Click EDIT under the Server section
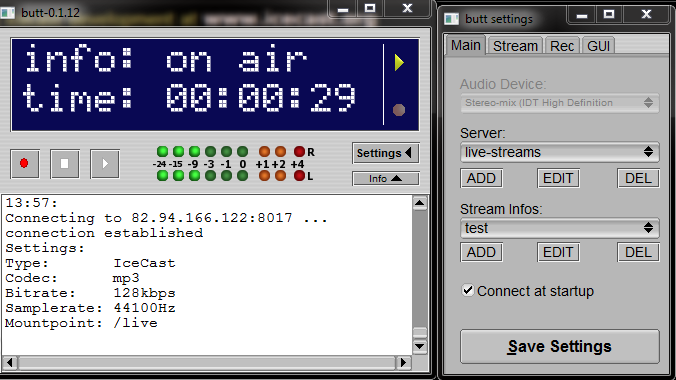 [x=558, y=178]
